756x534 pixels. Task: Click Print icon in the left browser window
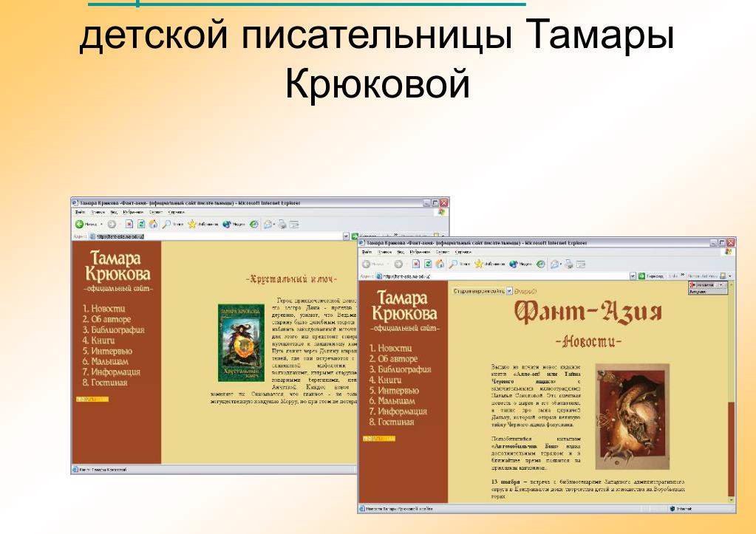coord(282,224)
